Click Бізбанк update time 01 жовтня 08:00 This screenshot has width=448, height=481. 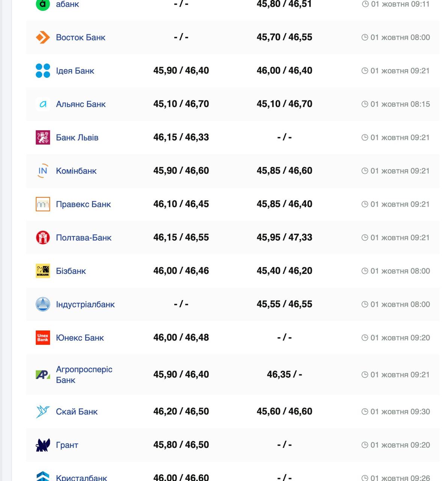(400, 271)
